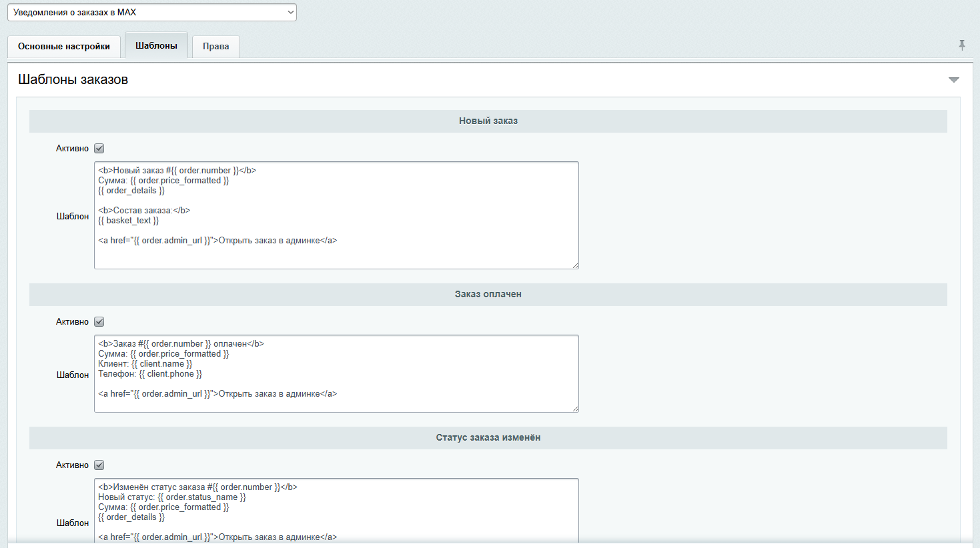Image resolution: width=980 pixels, height=548 pixels.
Task: Toggle the "Активно" checkbox for Новый заказ
Action: click(x=99, y=149)
